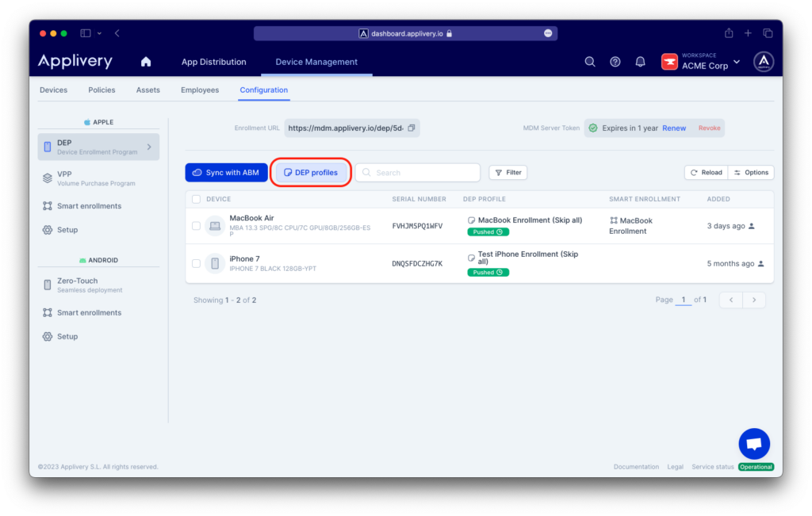Toggle the Safari sidebar
Image resolution: width=812 pixels, height=516 pixels.
pos(86,33)
